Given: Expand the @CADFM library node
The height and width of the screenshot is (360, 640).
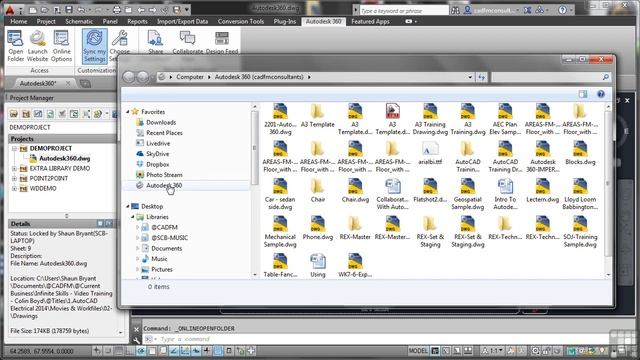Looking at the screenshot, I should (x=138, y=227).
